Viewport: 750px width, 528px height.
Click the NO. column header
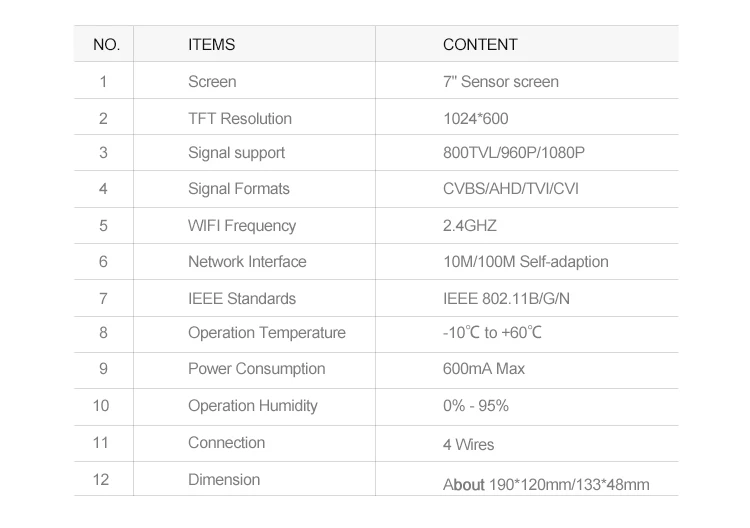click(x=106, y=45)
